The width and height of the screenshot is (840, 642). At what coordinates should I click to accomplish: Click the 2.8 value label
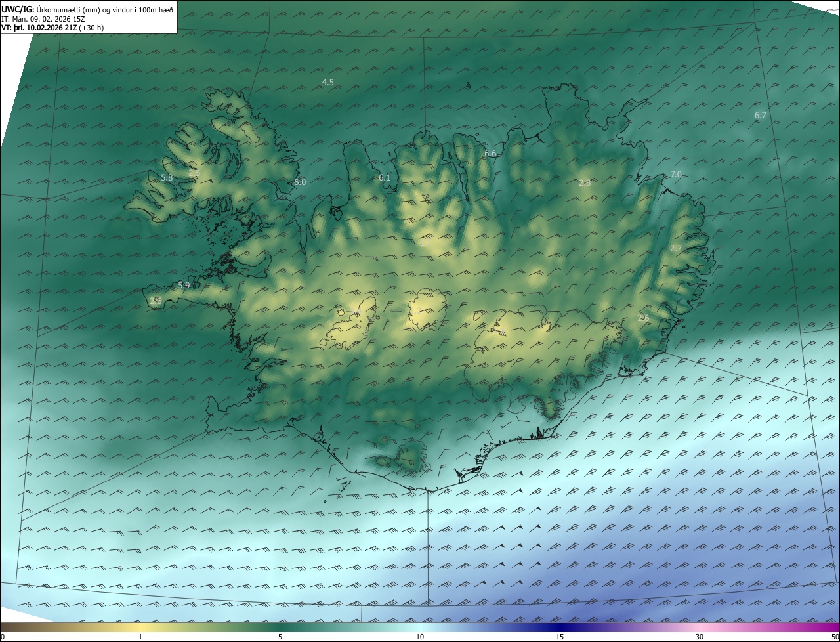coord(585,182)
